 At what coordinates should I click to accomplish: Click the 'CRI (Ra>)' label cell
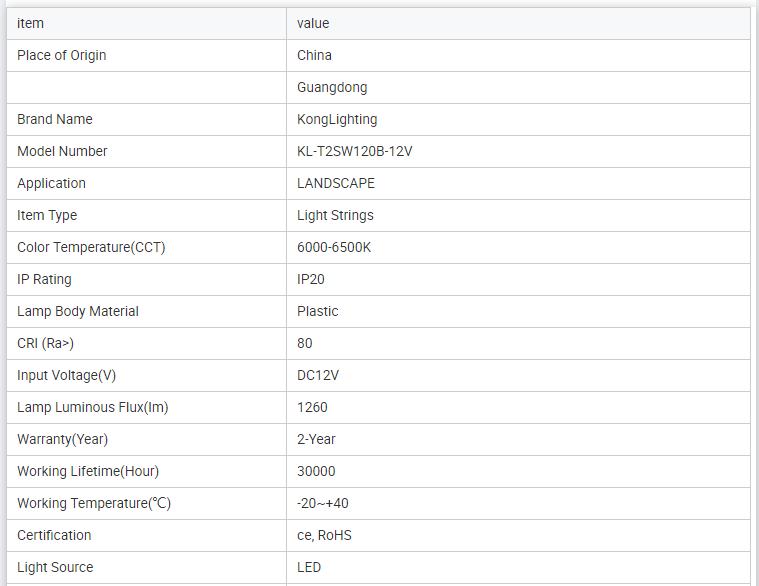click(x=46, y=343)
